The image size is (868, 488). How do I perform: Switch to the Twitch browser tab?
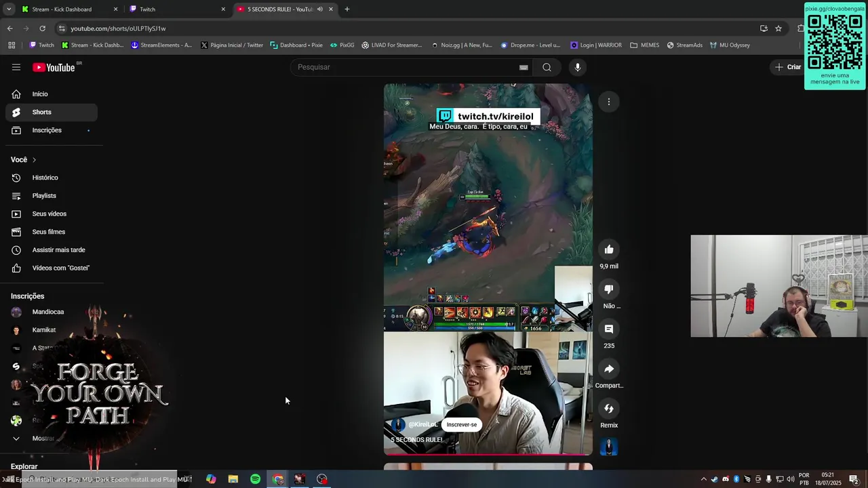(178, 9)
